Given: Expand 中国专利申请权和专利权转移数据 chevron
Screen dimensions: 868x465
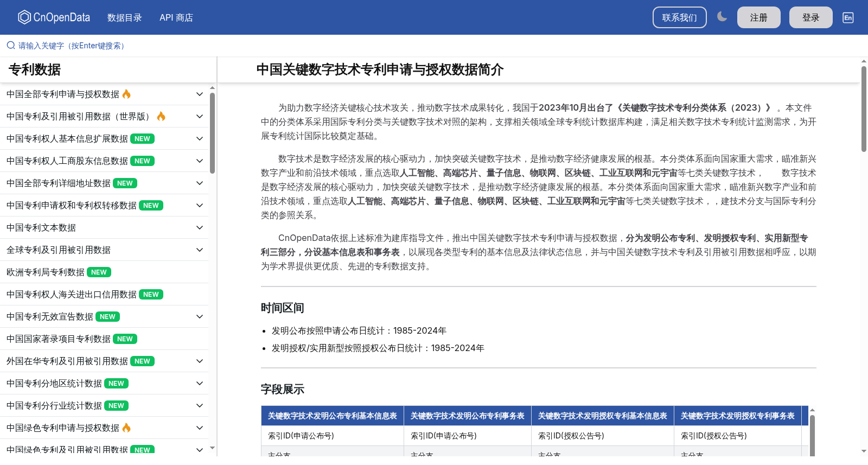Looking at the screenshot, I should [200, 205].
